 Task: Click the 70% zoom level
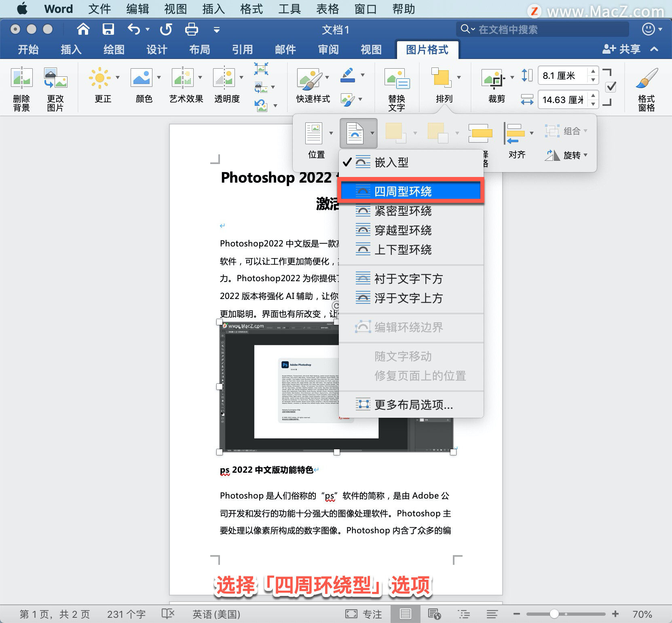642,615
